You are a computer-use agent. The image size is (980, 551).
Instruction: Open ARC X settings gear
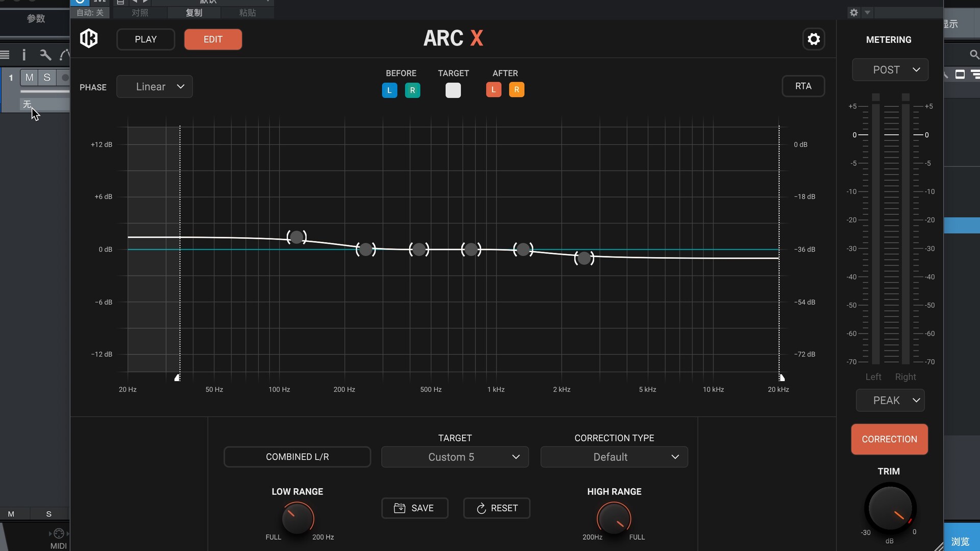point(814,39)
